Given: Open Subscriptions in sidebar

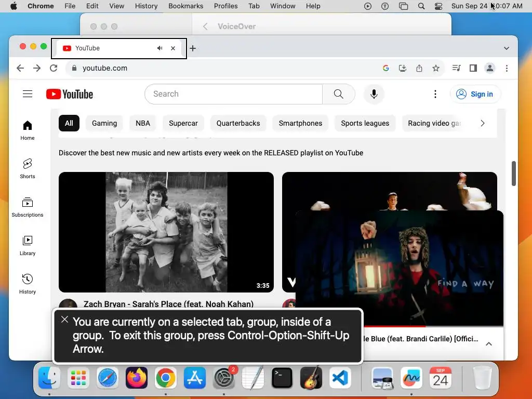Looking at the screenshot, I should [28, 207].
